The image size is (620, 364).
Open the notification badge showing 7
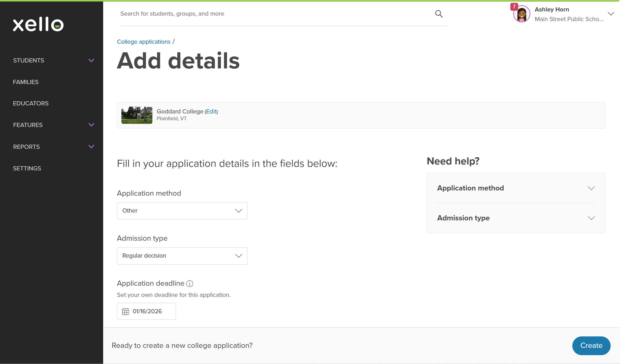tap(514, 7)
